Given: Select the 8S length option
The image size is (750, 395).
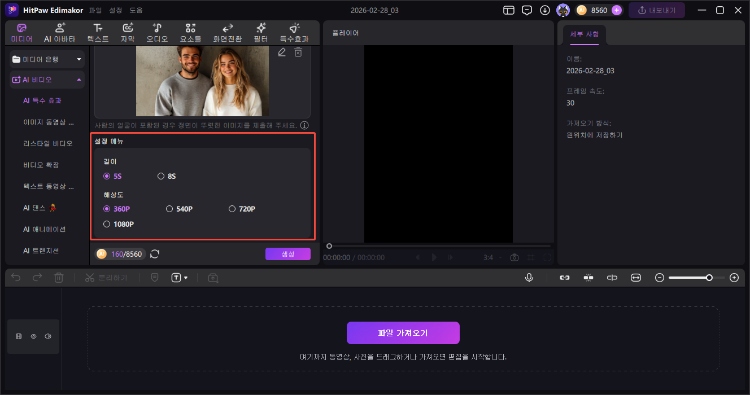Looking at the screenshot, I should [167, 176].
